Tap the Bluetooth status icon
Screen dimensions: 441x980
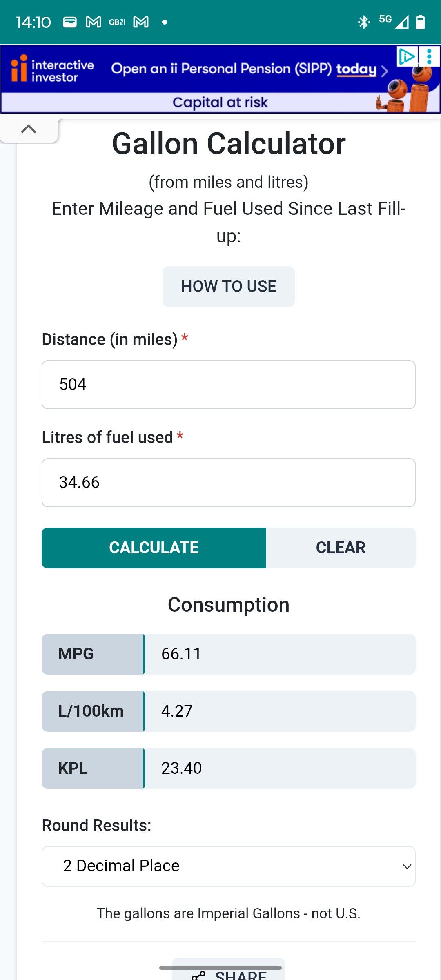(363, 22)
